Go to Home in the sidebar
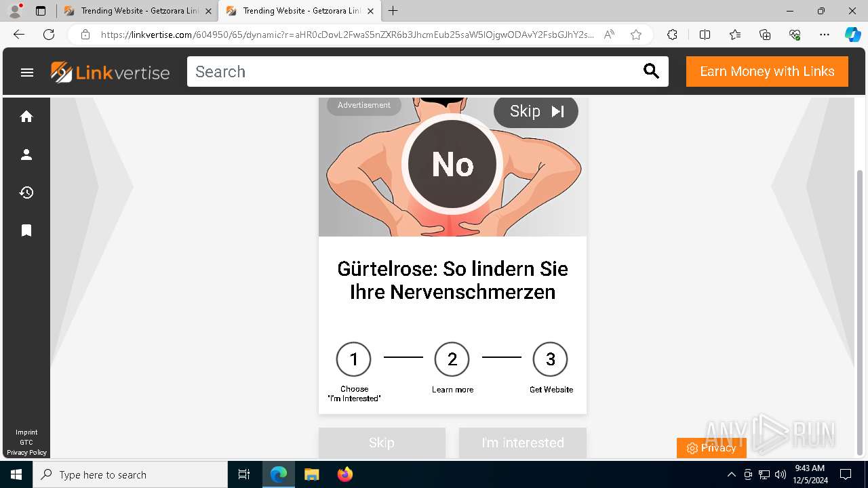 click(x=26, y=117)
